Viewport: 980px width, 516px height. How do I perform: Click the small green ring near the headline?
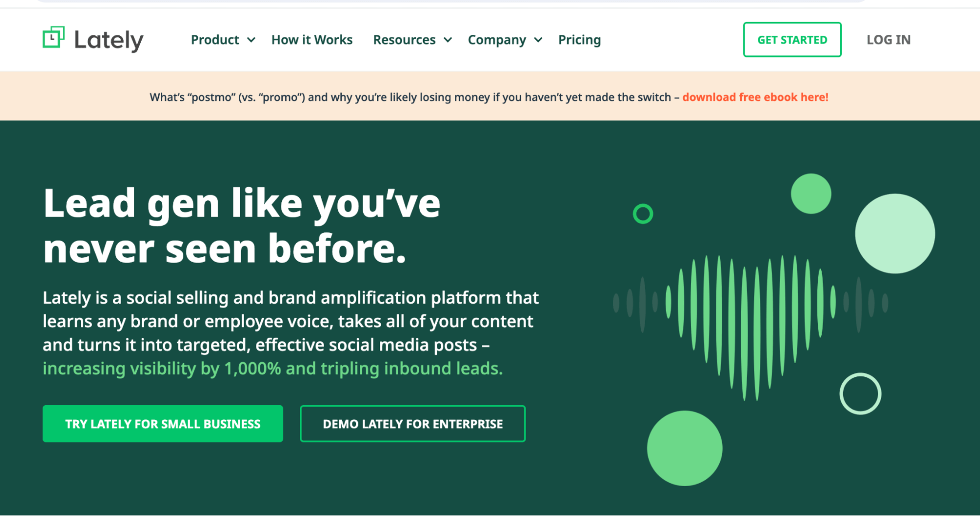click(643, 214)
